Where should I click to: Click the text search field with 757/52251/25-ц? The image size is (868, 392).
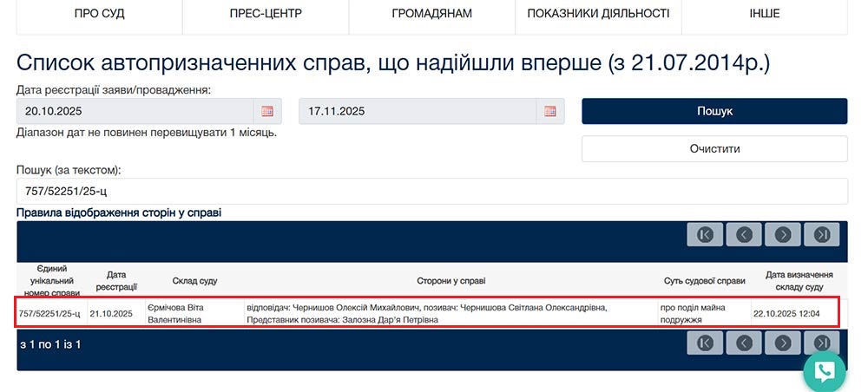[431, 192]
